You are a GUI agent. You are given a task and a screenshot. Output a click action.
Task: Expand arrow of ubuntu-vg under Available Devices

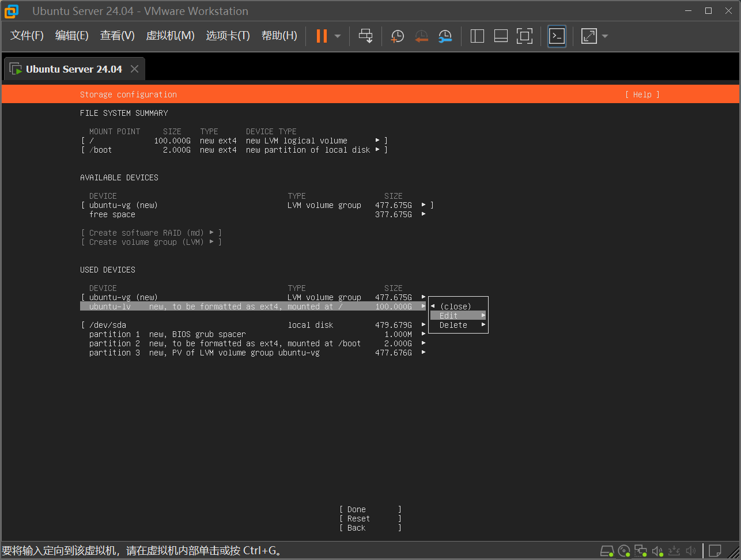point(424,205)
